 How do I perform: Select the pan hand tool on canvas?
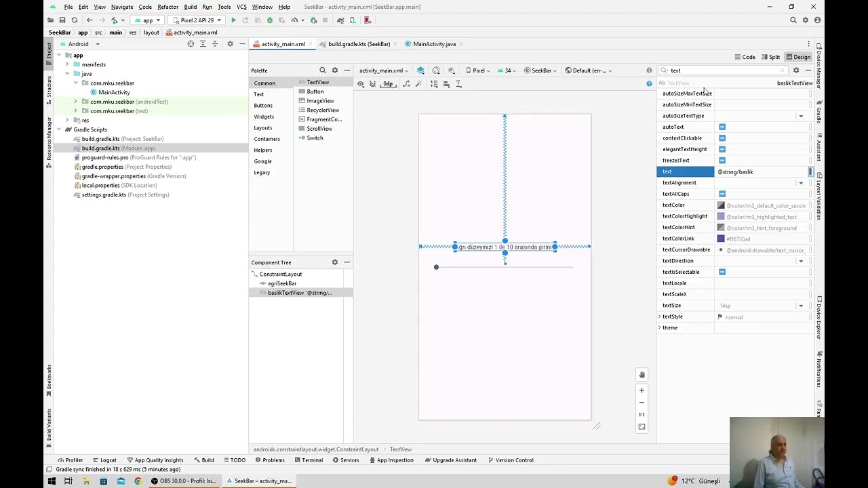642,375
